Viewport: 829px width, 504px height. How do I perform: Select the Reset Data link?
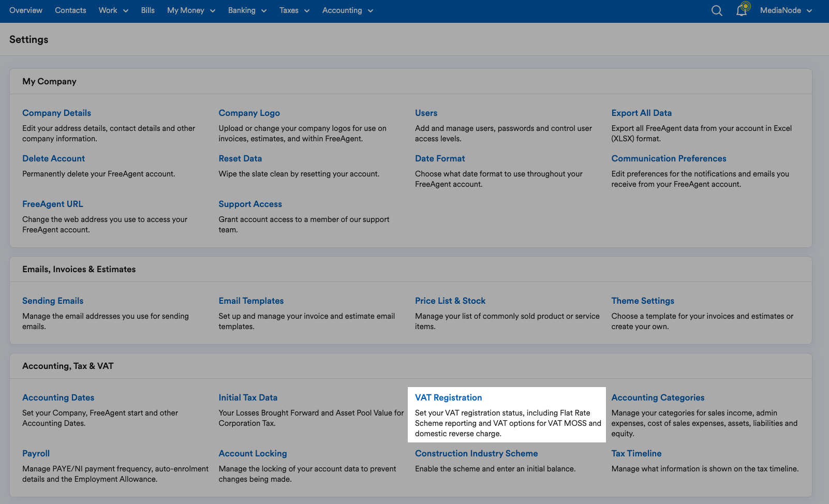[x=240, y=158]
